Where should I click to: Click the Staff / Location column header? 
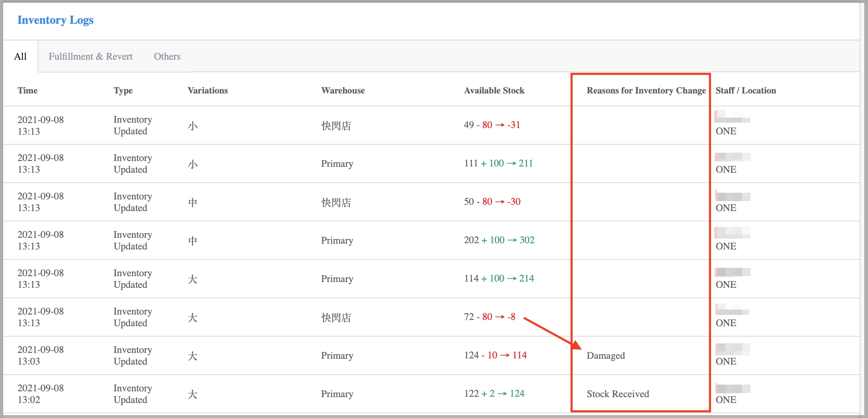pyautogui.click(x=746, y=91)
